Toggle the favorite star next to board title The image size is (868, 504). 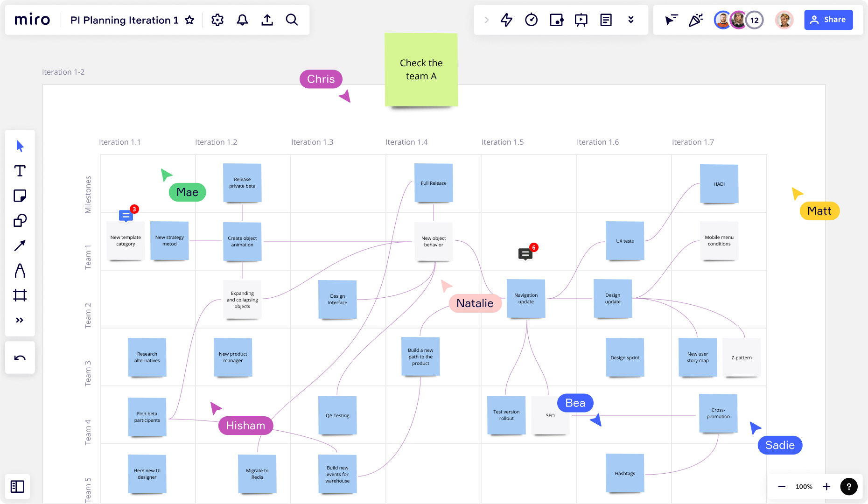coord(189,20)
